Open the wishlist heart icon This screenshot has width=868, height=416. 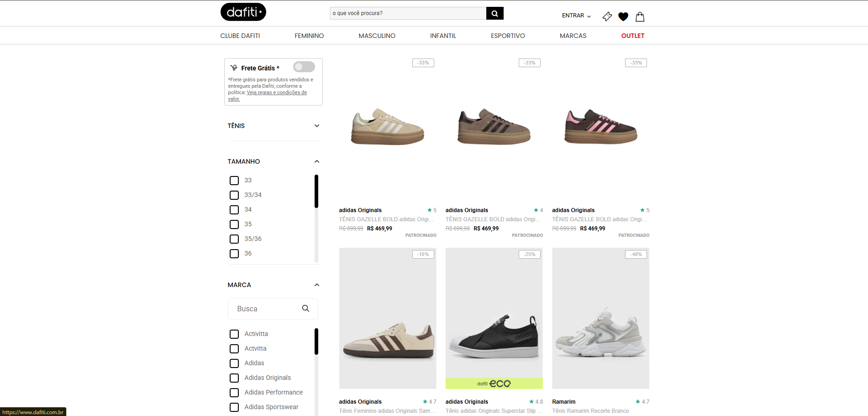[x=623, y=16]
